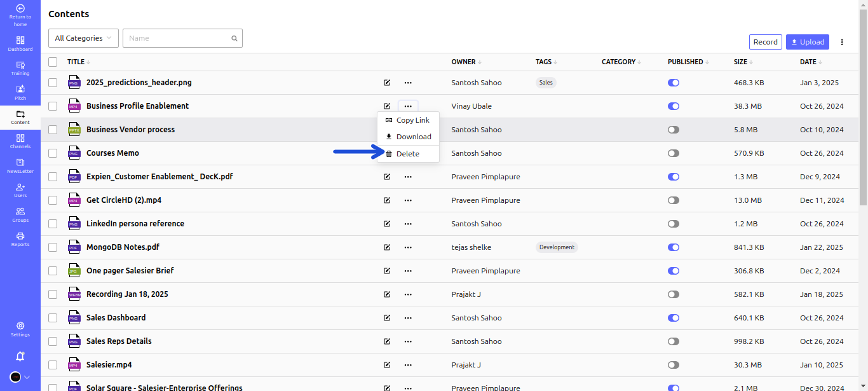
Task: Choose Delete from the context menu
Action: point(407,154)
